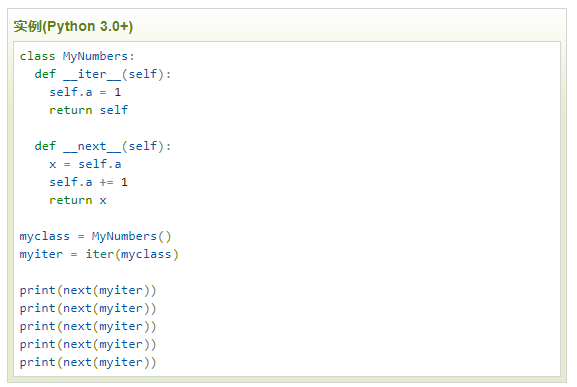
Task: Select the line 'x = self.a'
Action: tap(85, 164)
